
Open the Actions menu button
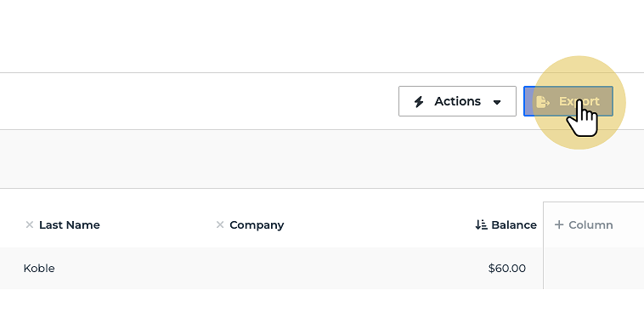pos(457,101)
